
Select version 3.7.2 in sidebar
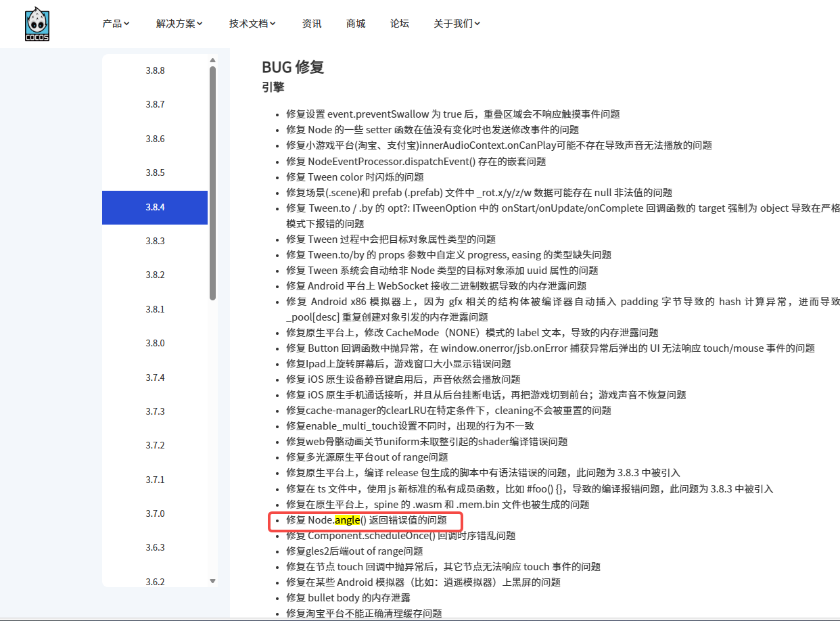(x=155, y=445)
